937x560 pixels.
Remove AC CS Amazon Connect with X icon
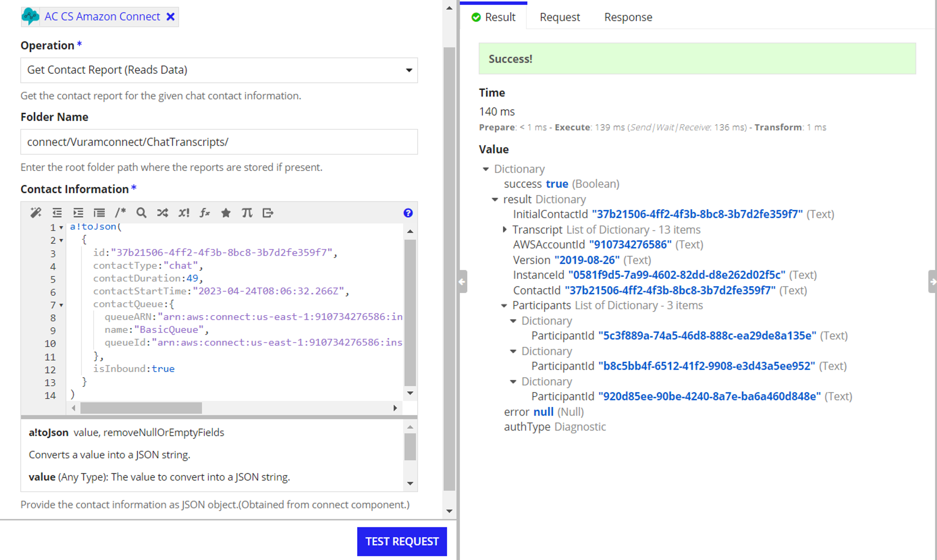(x=171, y=17)
